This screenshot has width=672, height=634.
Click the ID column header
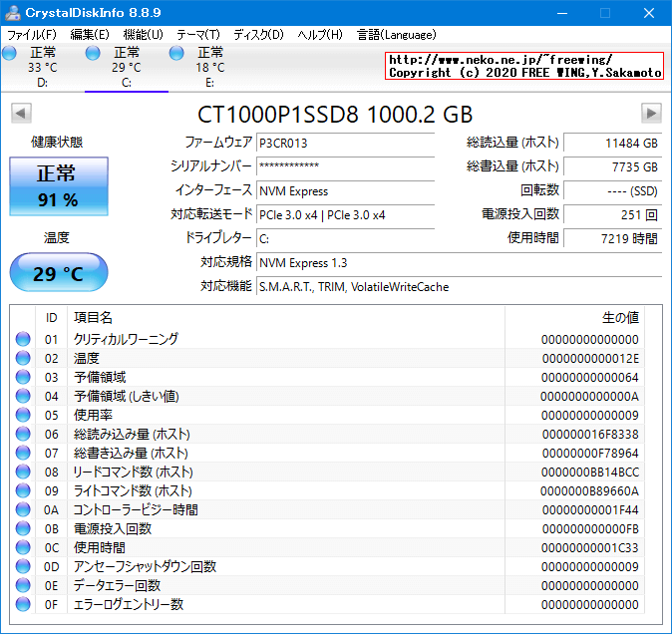[51, 317]
